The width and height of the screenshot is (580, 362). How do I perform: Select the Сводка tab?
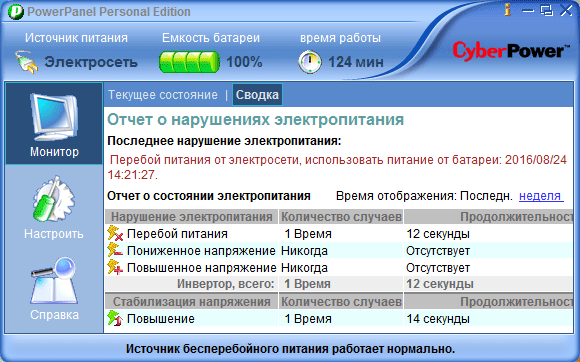[257, 95]
